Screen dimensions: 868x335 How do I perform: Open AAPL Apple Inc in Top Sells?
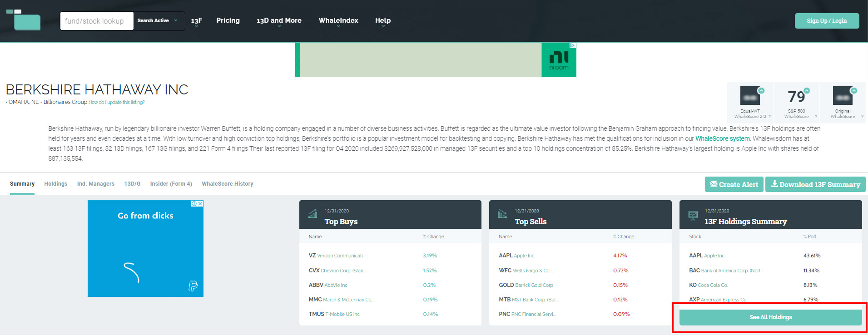pos(516,256)
